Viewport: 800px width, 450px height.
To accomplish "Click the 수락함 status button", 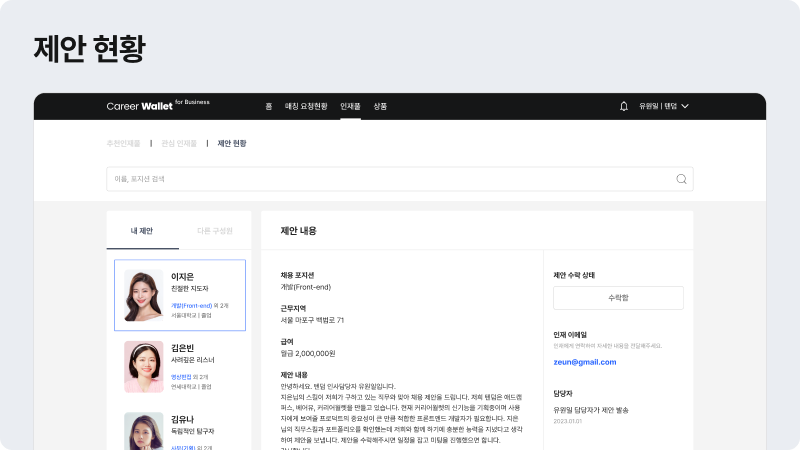I will point(618,298).
